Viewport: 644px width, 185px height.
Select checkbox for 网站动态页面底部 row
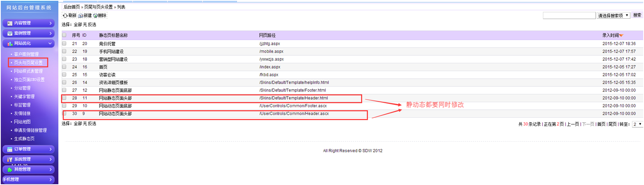64,106
